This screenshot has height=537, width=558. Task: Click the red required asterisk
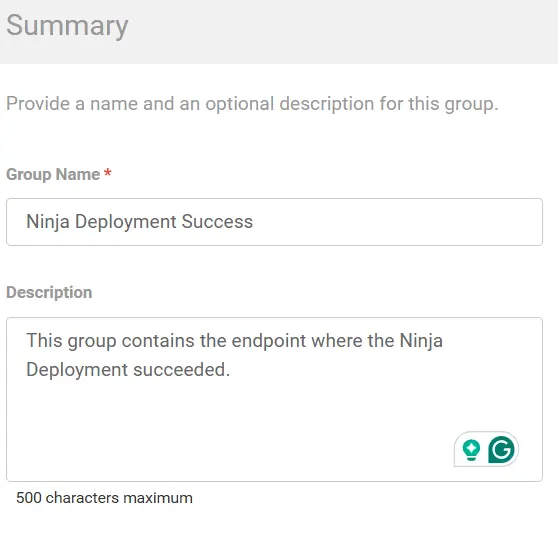pyautogui.click(x=107, y=173)
